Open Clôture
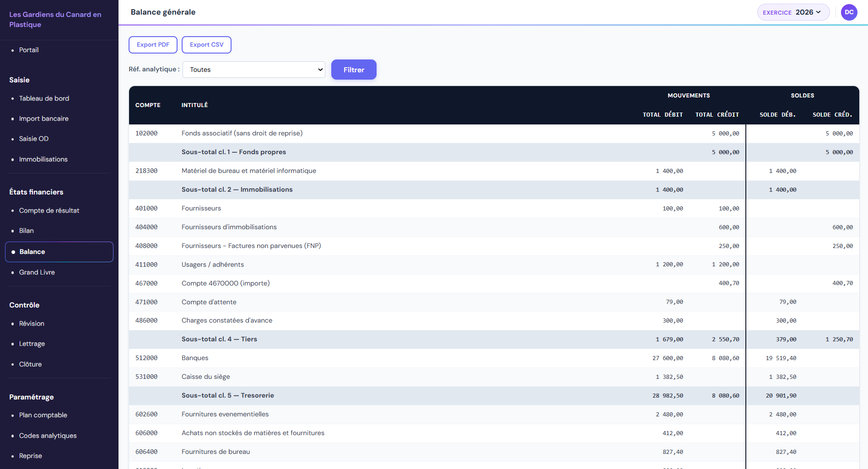This screenshot has height=469, width=868. tap(30, 364)
